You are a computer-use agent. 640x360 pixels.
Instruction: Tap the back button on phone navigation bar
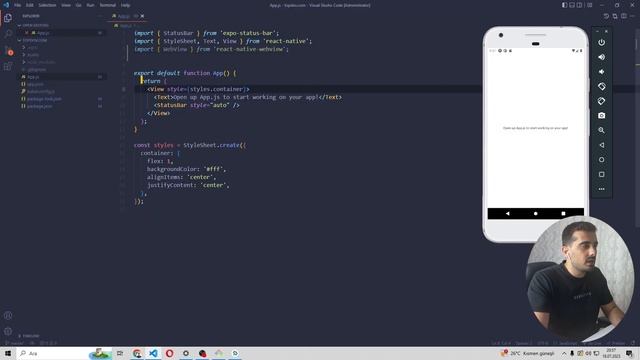pos(507,213)
